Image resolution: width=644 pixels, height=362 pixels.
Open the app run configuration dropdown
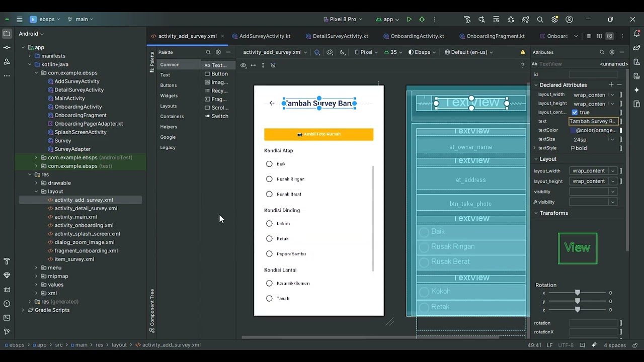point(387,19)
